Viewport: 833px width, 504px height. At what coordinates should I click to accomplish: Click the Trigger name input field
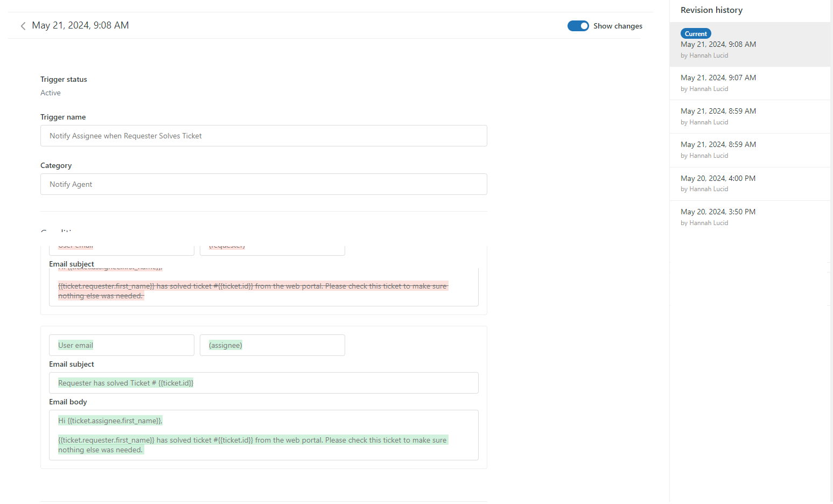263,136
